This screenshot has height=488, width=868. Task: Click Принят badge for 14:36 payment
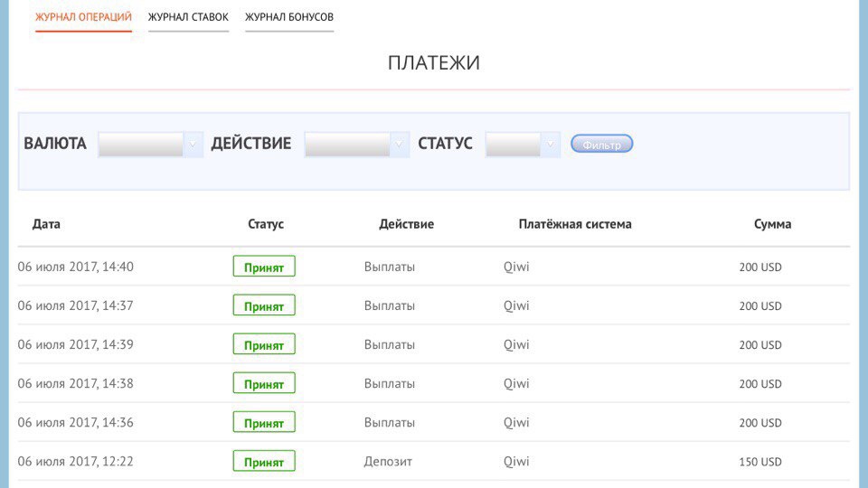[x=264, y=422]
